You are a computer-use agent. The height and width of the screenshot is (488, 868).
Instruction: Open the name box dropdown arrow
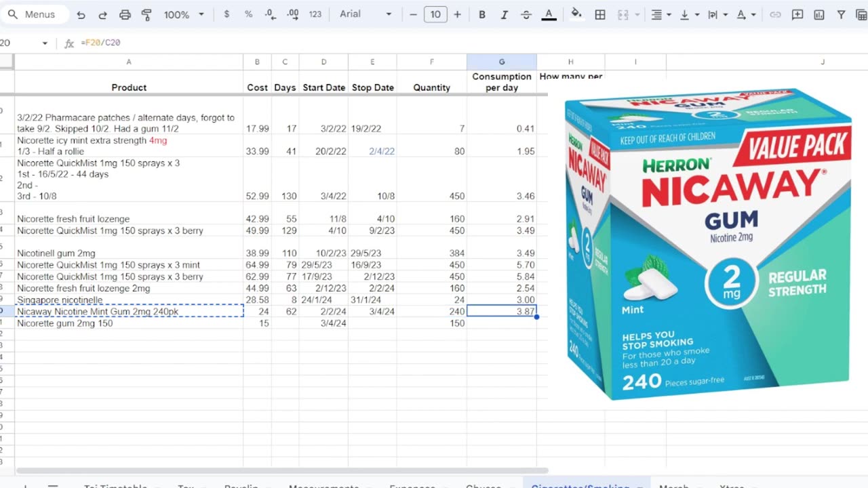[x=45, y=43]
